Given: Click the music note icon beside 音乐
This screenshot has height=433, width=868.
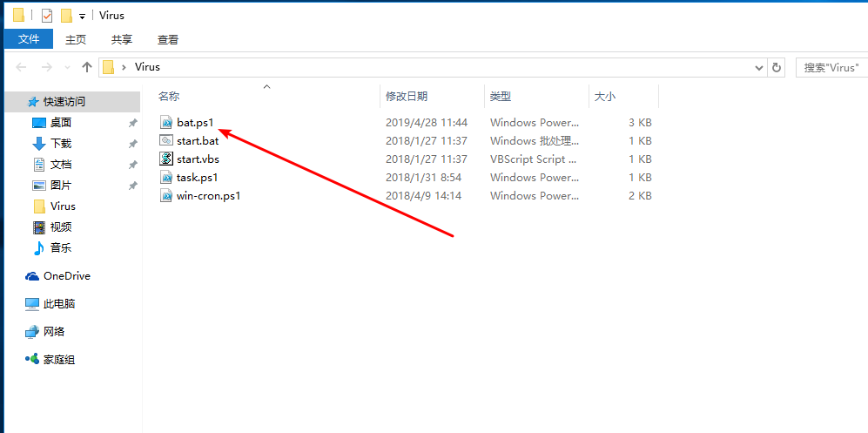Looking at the screenshot, I should pyautogui.click(x=39, y=248).
